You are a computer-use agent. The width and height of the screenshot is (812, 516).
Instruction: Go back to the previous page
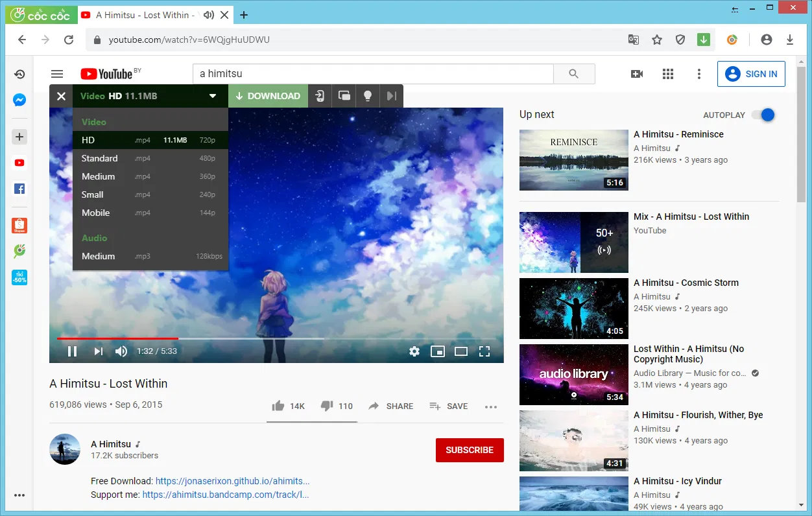tap(22, 40)
